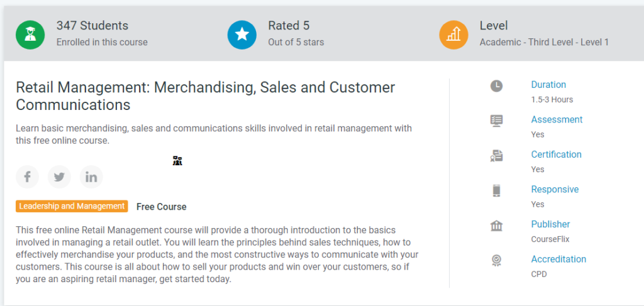Share the course on LinkedIn
The height and width of the screenshot is (306, 644).
click(91, 177)
